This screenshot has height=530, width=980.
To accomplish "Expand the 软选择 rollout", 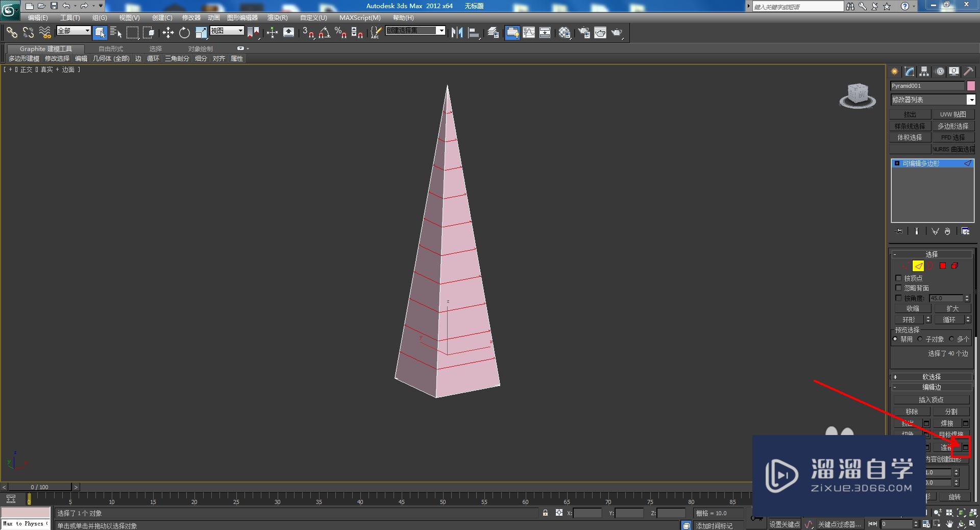I will [932, 377].
